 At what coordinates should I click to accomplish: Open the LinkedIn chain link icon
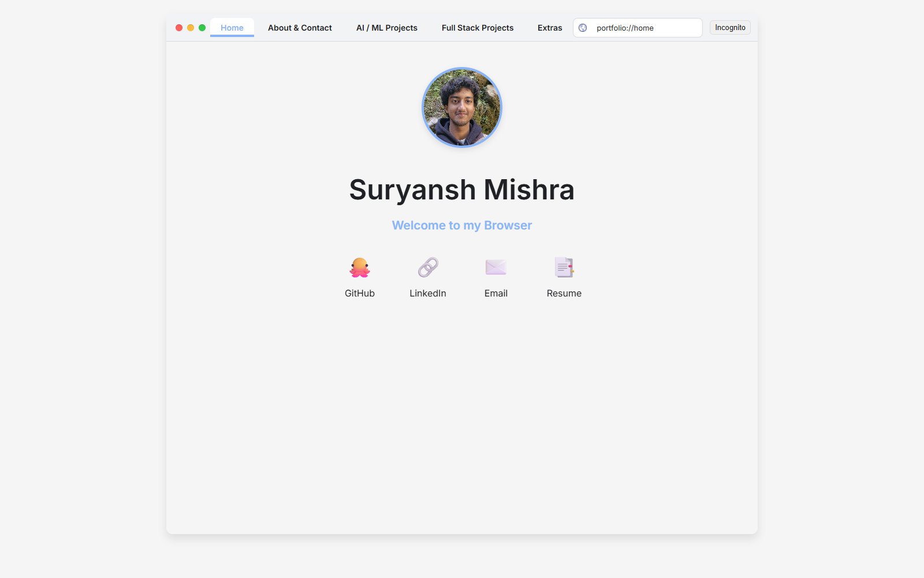(428, 268)
